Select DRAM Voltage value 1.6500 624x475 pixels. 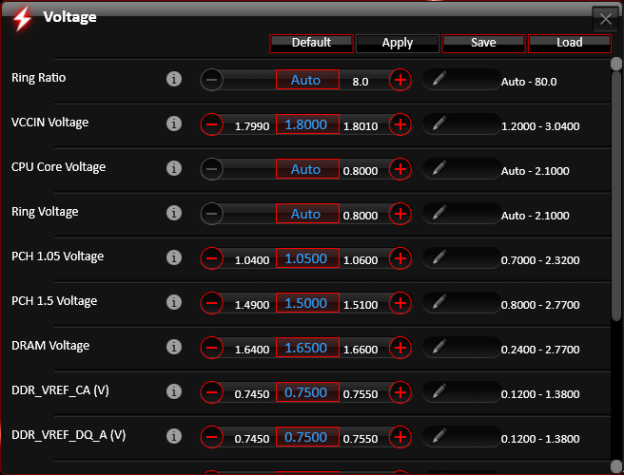click(x=308, y=348)
